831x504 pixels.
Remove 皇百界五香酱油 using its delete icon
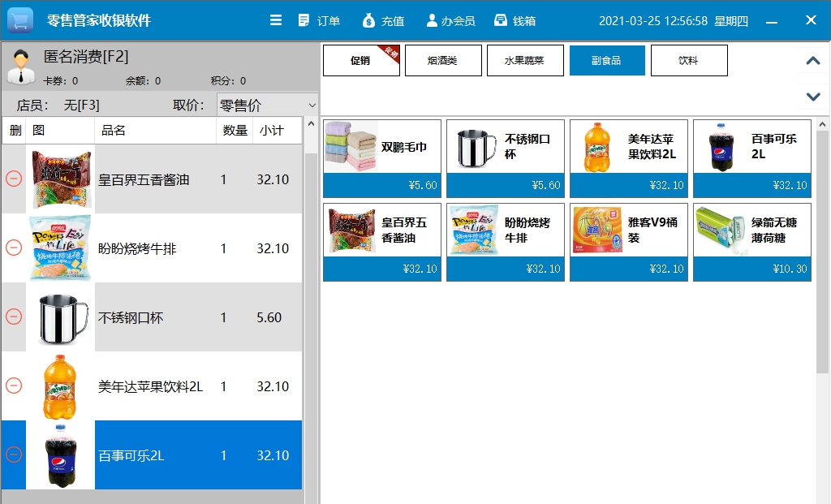pyautogui.click(x=14, y=179)
